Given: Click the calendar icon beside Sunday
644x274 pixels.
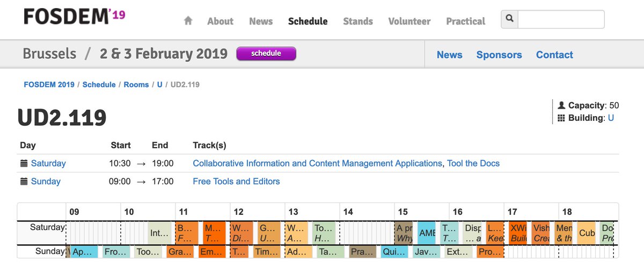Looking at the screenshot, I should [24, 182].
